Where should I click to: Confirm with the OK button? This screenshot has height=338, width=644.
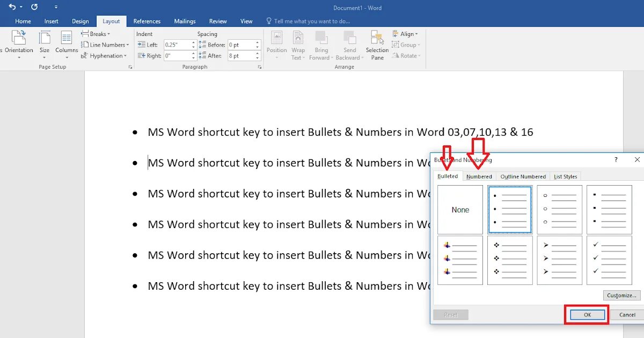[587, 315]
